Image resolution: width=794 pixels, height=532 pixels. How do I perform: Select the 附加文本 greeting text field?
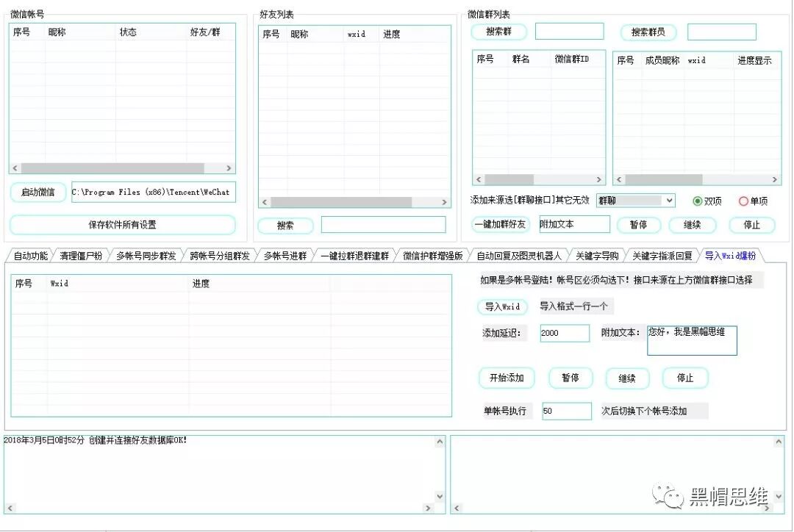(x=692, y=339)
